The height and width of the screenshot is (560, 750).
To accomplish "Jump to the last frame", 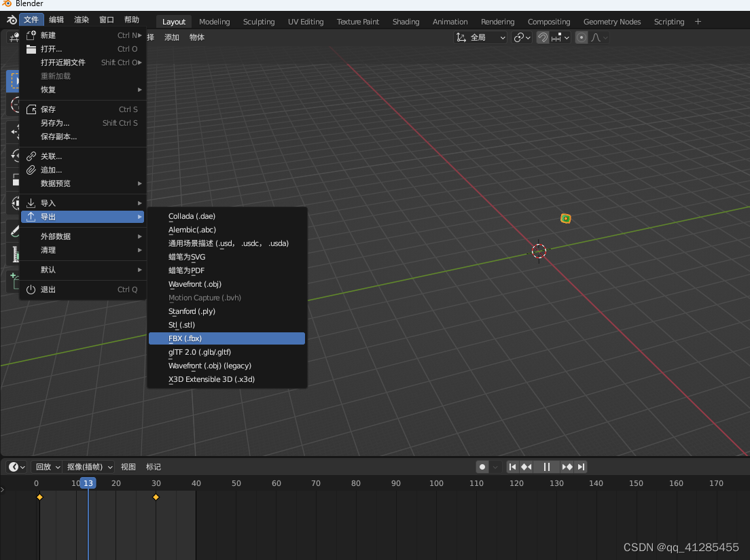I will [581, 467].
